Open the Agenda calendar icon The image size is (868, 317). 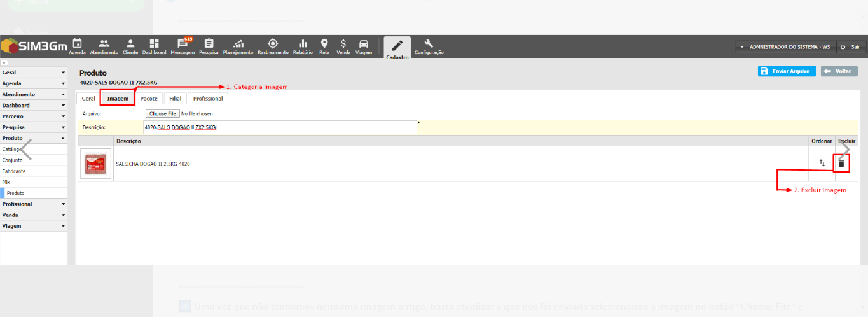point(77,44)
